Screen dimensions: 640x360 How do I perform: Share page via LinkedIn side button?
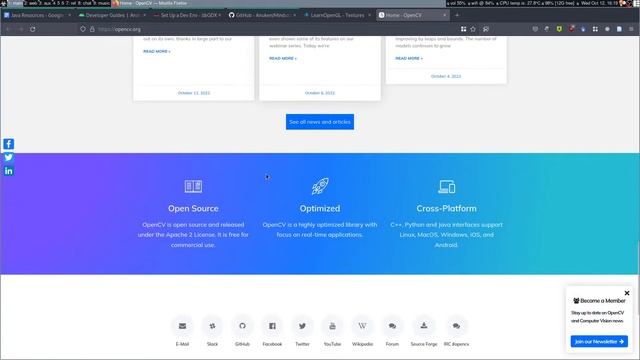point(9,171)
